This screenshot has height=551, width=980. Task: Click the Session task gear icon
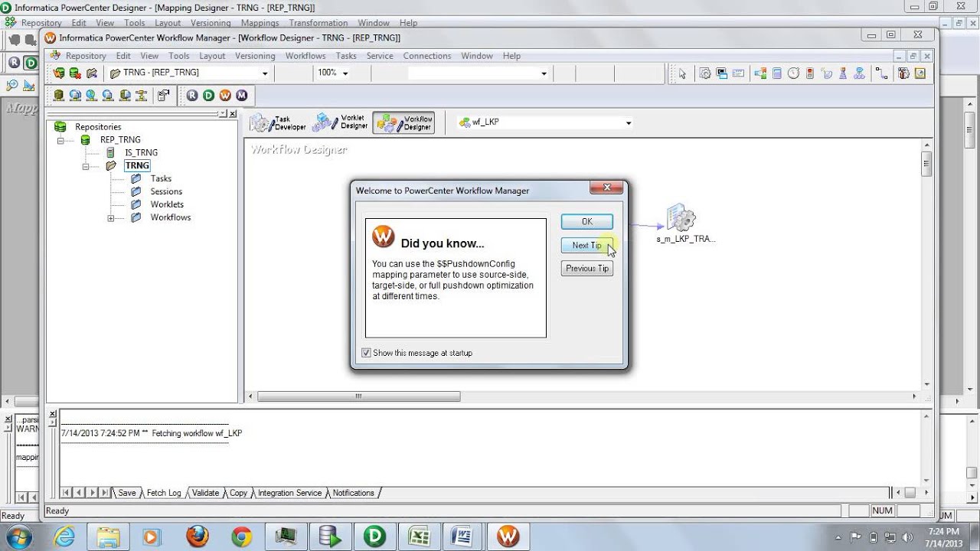click(x=705, y=73)
